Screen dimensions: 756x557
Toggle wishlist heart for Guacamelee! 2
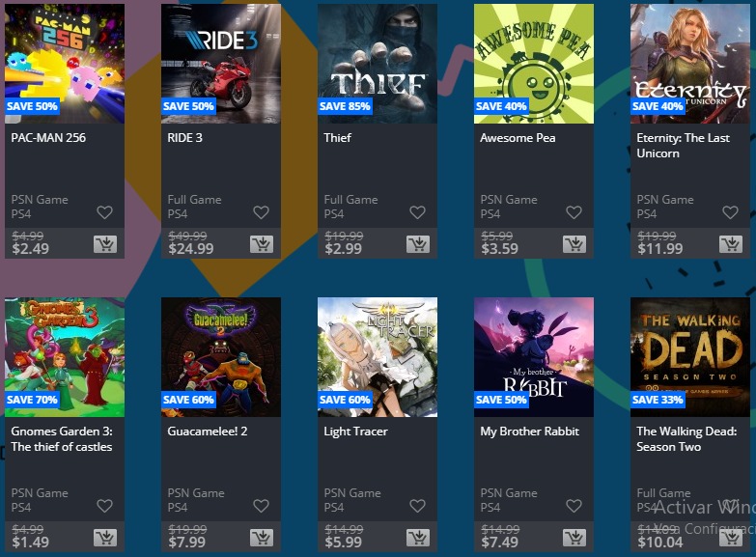click(x=262, y=506)
